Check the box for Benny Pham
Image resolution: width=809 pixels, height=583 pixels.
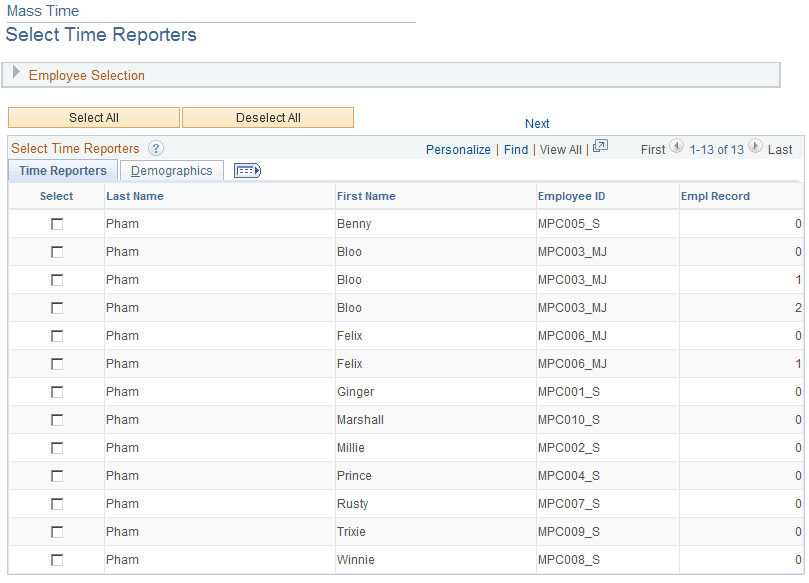click(x=57, y=224)
